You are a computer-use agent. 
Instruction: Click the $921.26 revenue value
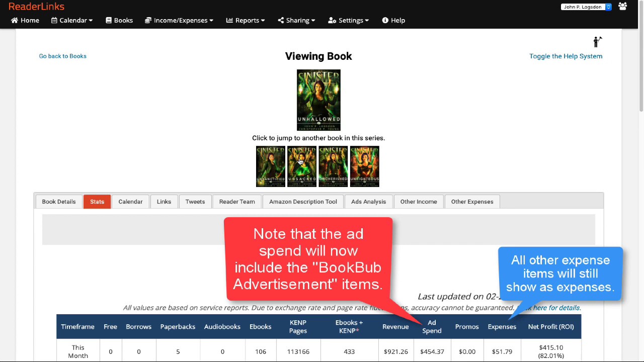395,351
